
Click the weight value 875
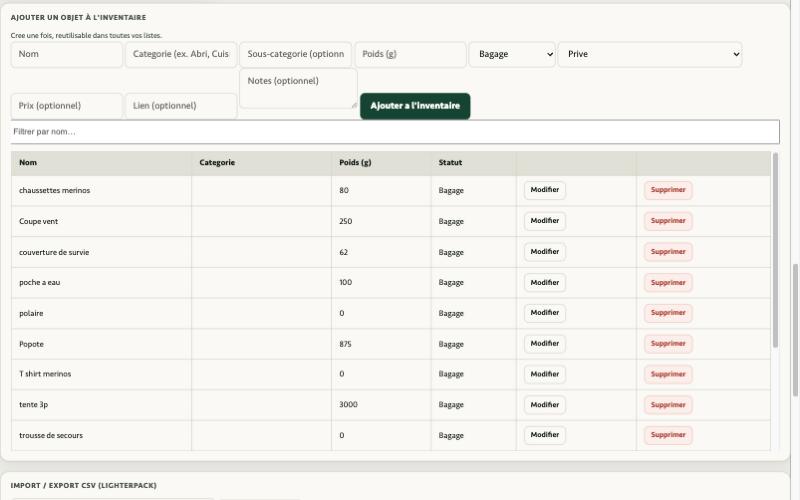[x=345, y=344]
